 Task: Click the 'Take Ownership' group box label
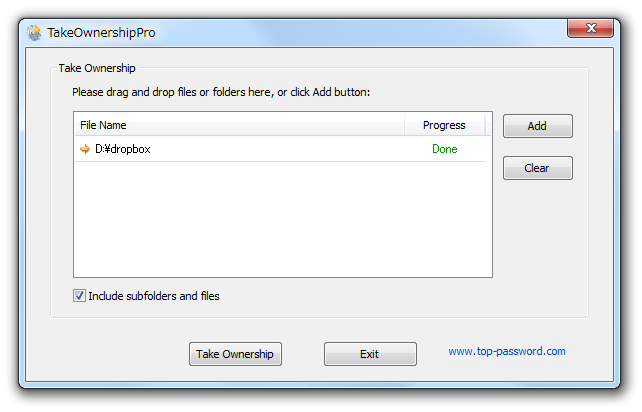[x=97, y=68]
